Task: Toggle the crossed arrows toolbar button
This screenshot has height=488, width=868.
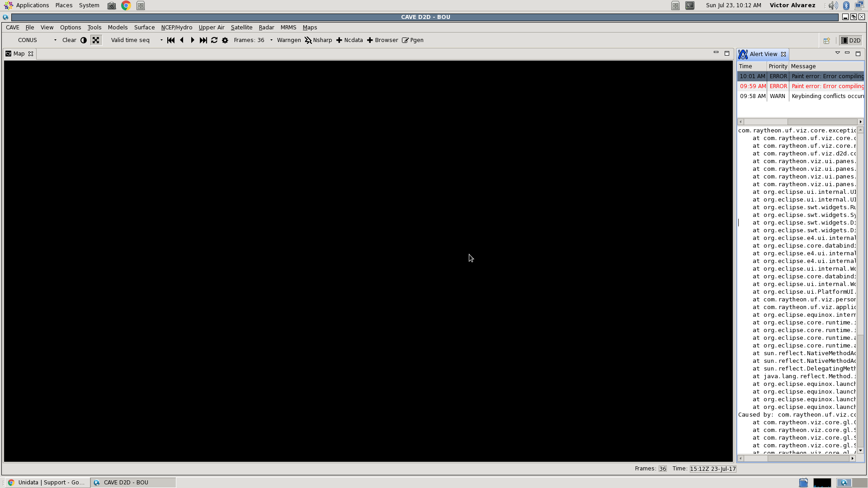Action: (x=96, y=40)
